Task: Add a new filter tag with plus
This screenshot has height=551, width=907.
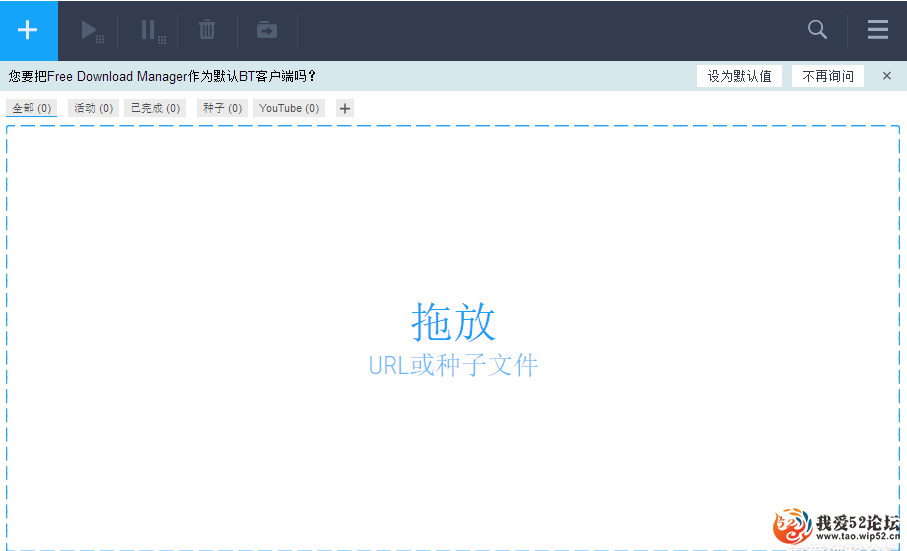Action: point(345,108)
